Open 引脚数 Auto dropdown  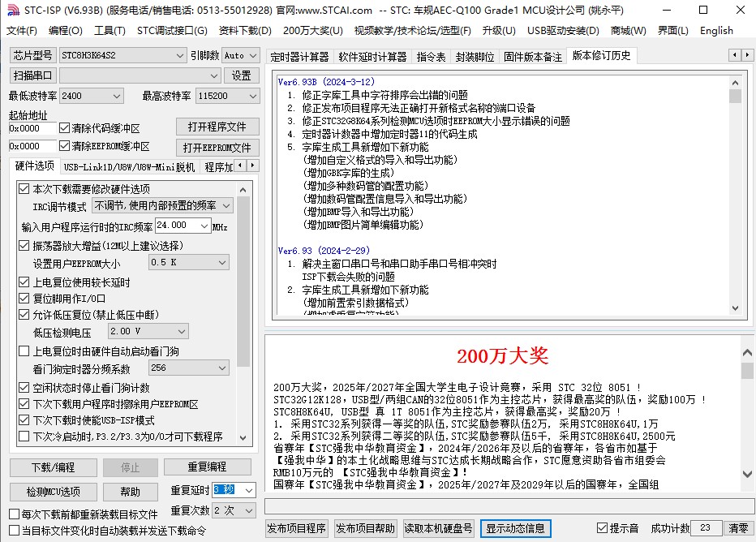click(x=241, y=55)
